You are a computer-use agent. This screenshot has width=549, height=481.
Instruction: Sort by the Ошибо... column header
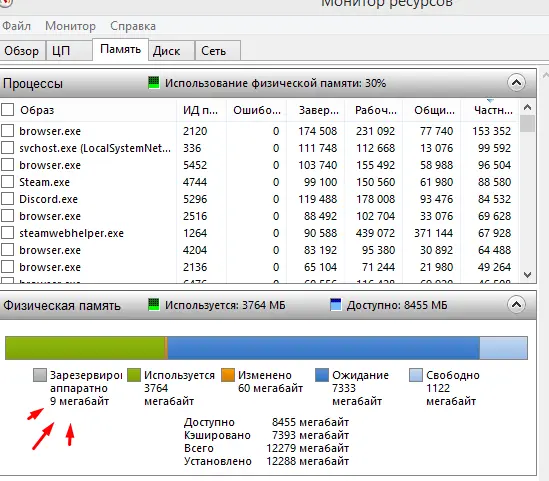click(x=257, y=110)
